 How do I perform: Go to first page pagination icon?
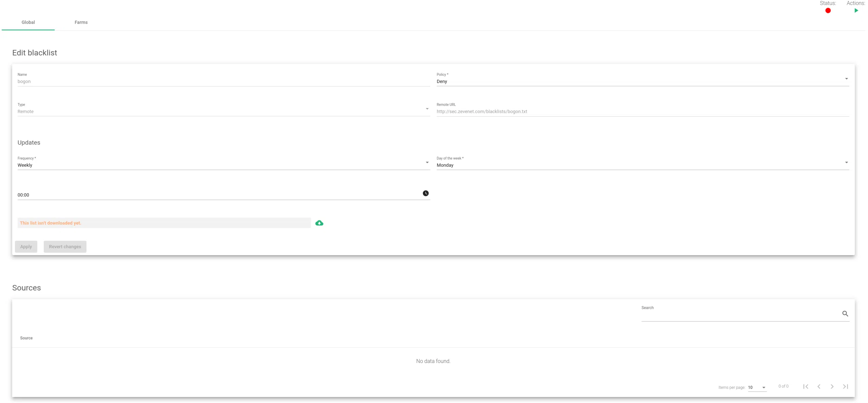806,386
